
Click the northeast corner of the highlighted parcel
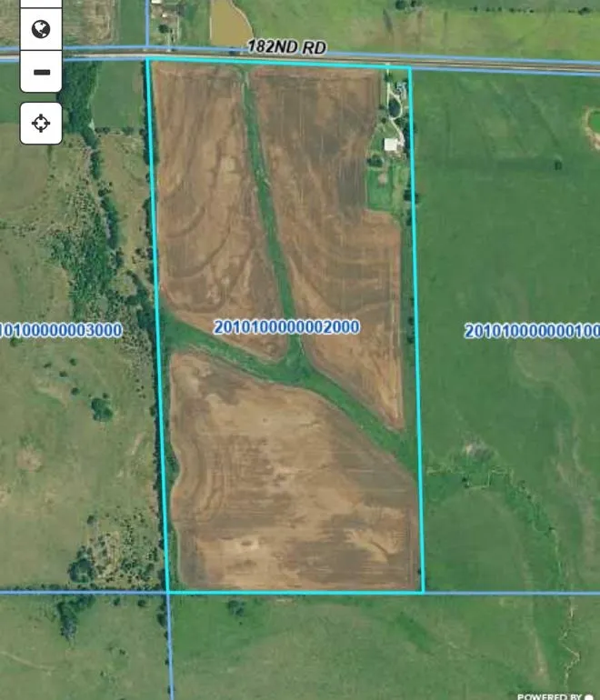click(410, 67)
